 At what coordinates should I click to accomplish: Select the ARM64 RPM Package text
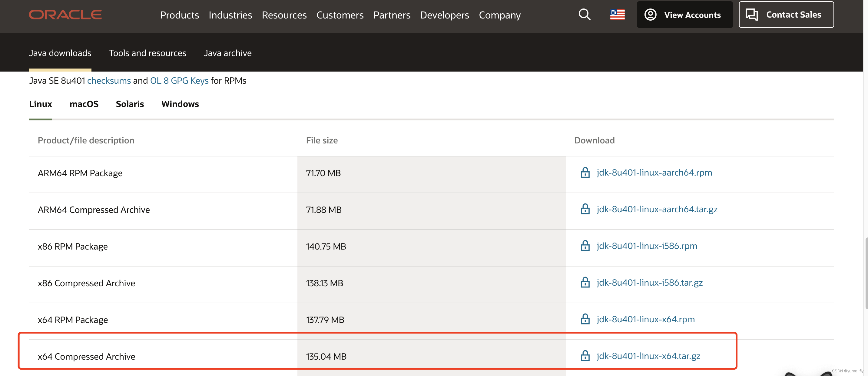coord(80,173)
